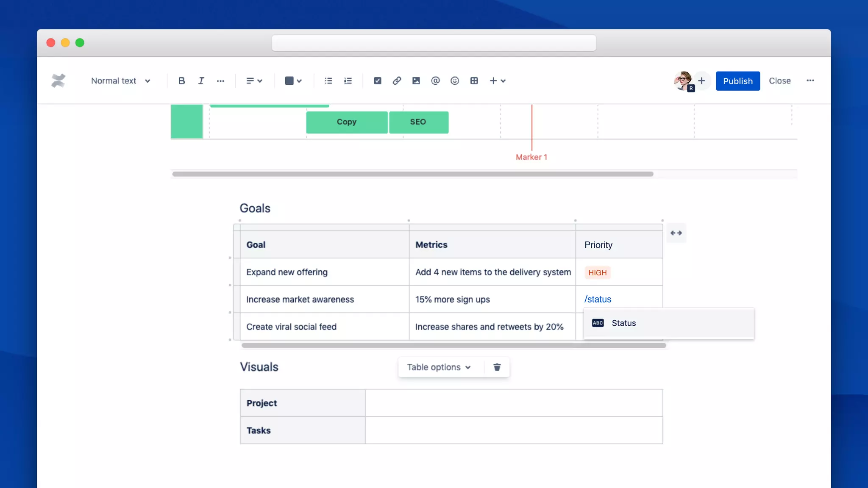Insert a table from toolbar
The width and height of the screenshot is (868, 488).
[474, 81]
